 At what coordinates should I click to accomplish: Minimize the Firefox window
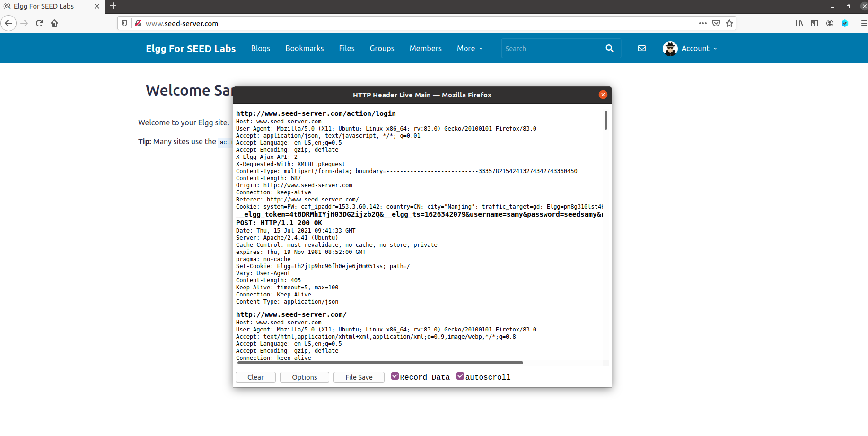pyautogui.click(x=833, y=6)
